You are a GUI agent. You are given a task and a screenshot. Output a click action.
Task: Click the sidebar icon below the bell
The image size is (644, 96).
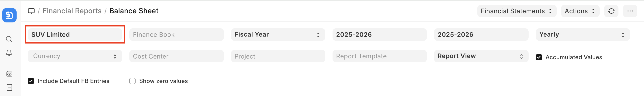pyautogui.click(x=9, y=74)
